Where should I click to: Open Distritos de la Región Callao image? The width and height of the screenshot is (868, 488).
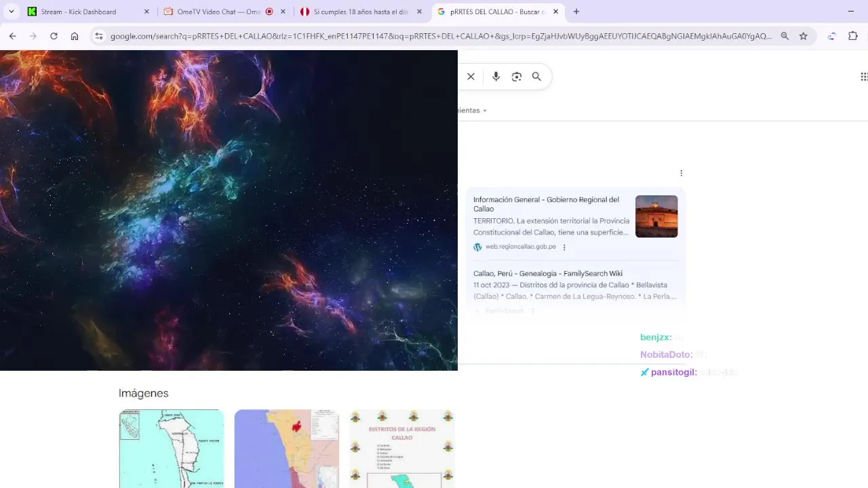[402, 449]
